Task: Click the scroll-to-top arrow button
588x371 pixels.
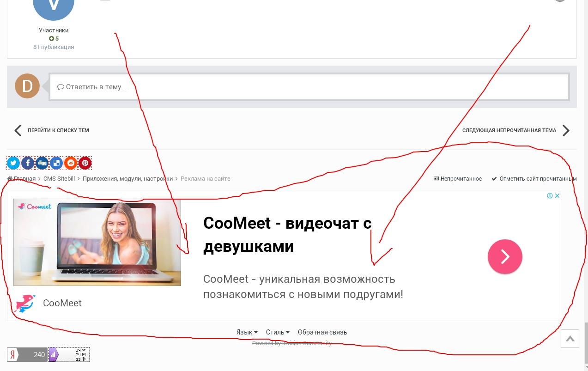Action: point(570,339)
